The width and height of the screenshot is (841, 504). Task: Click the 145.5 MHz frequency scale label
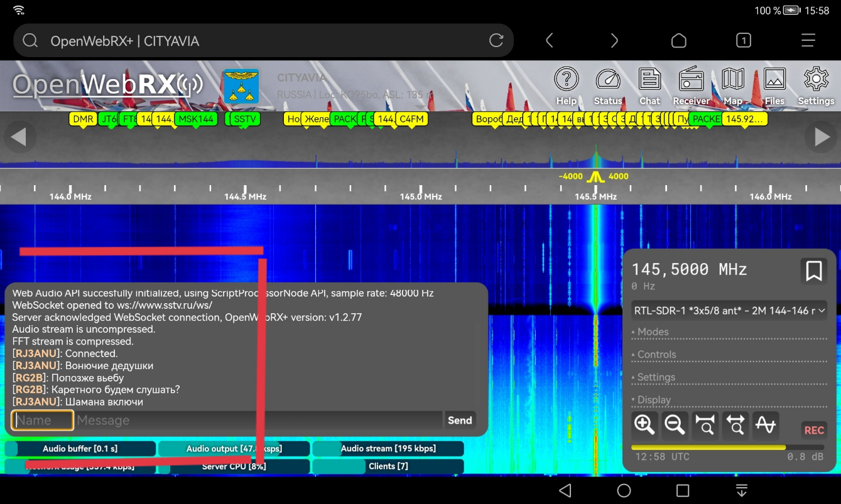click(x=595, y=196)
